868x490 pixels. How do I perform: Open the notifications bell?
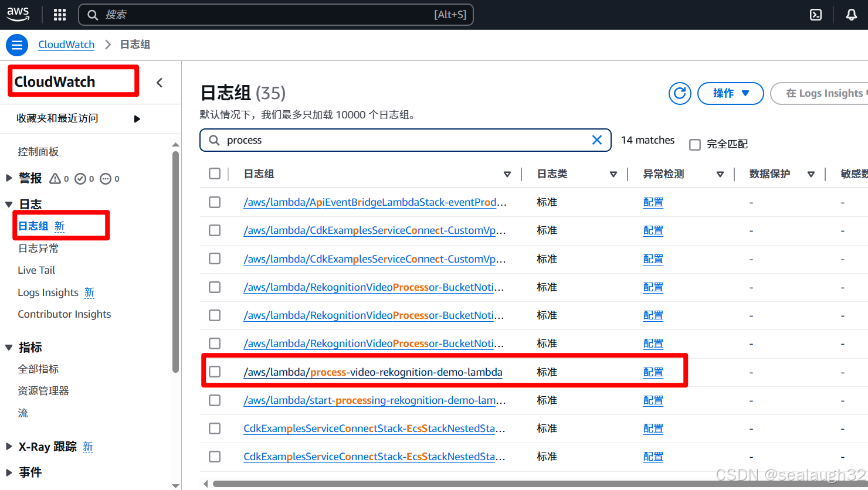point(852,15)
